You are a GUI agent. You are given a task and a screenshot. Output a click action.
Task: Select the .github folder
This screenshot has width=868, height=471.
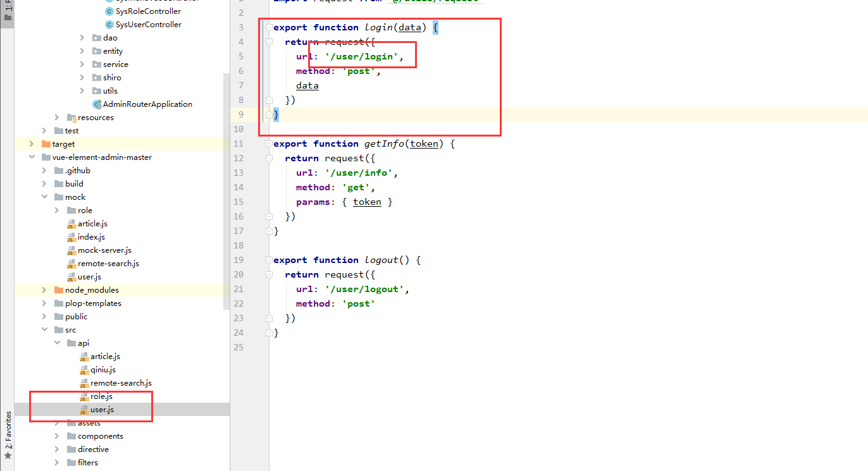[77, 171]
